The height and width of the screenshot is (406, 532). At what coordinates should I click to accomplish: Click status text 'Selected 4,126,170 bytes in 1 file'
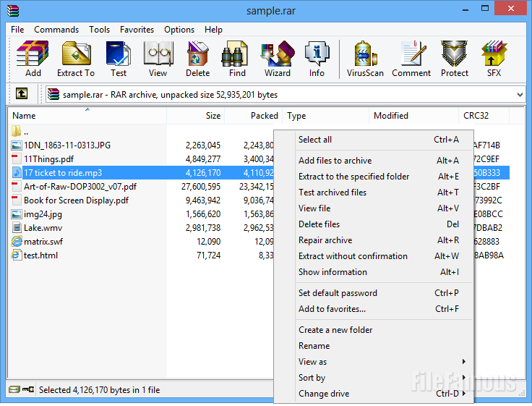(x=100, y=389)
